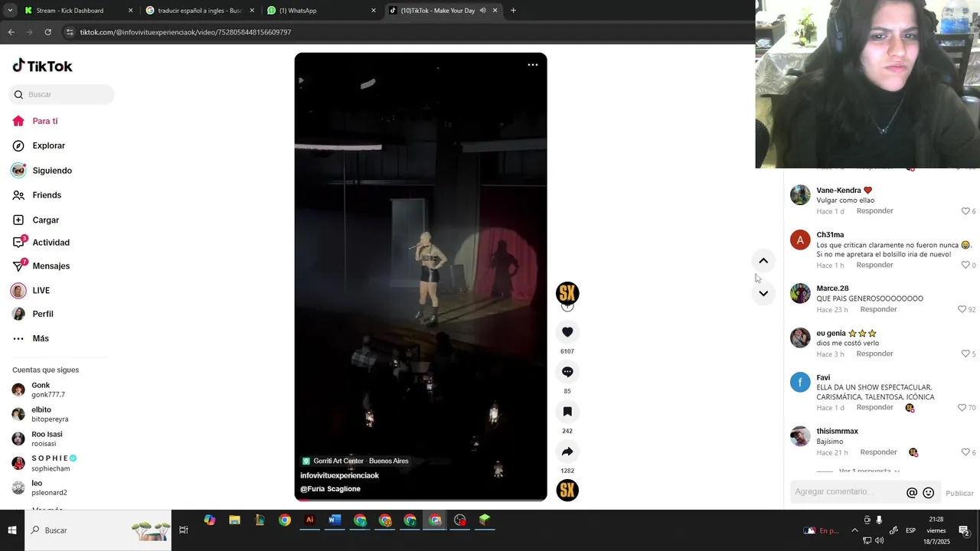Image resolution: width=980 pixels, height=551 pixels.
Task: Click the TikTok logo
Action: tap(42, 66)
